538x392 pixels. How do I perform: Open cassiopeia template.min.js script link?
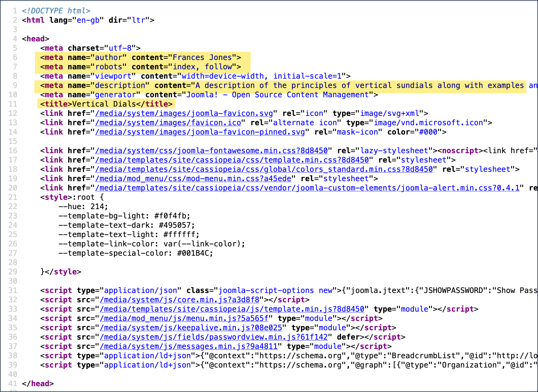pyautogui.click(x=232, y=309)
